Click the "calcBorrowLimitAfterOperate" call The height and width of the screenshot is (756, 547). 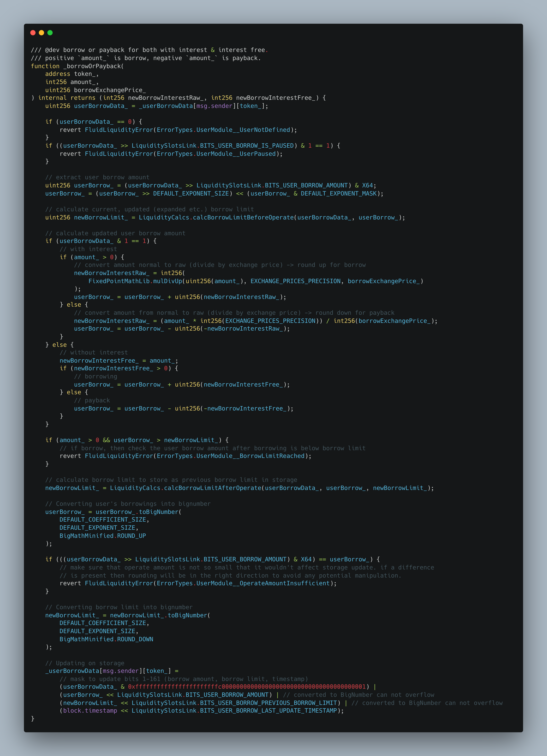pos(213,488)
